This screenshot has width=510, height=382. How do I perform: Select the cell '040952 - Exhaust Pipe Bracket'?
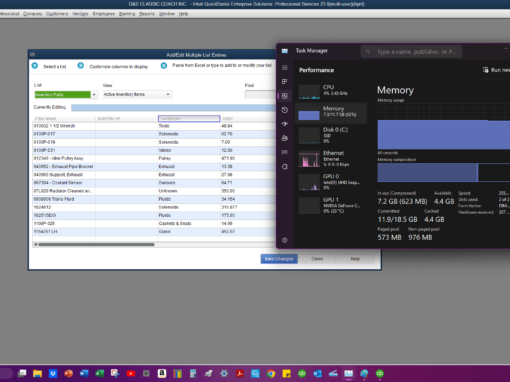pyautogui.click(x=64, y=166)
